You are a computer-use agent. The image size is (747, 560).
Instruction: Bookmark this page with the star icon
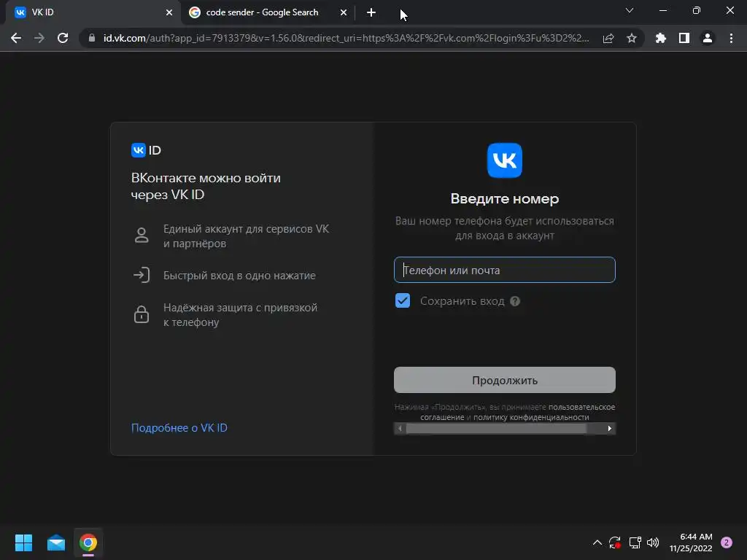tap(631, 38)
